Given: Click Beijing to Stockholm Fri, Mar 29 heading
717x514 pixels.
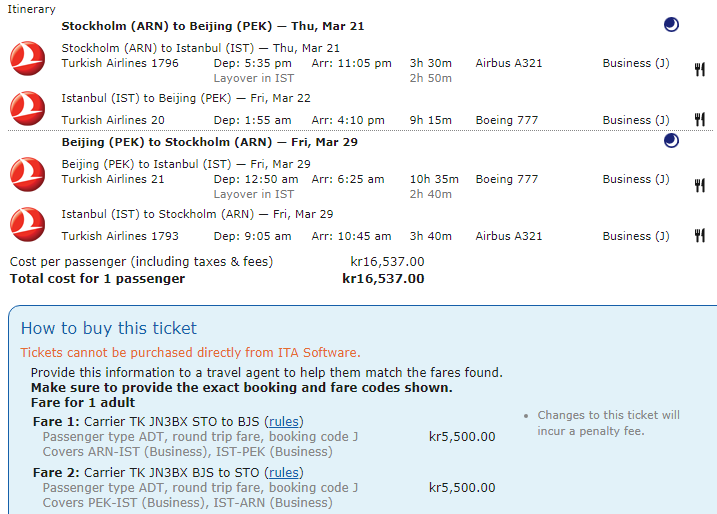Looking at the screenshot, I should 210,142.
